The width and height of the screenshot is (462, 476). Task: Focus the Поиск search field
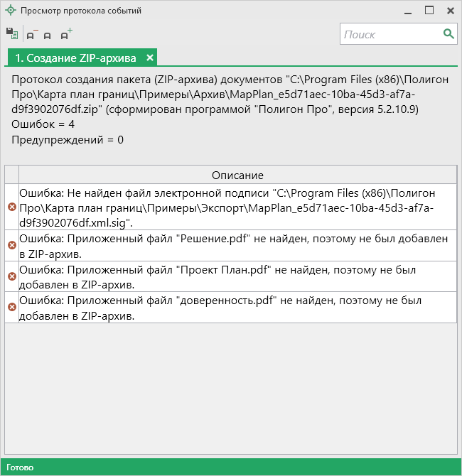point(391,34)
